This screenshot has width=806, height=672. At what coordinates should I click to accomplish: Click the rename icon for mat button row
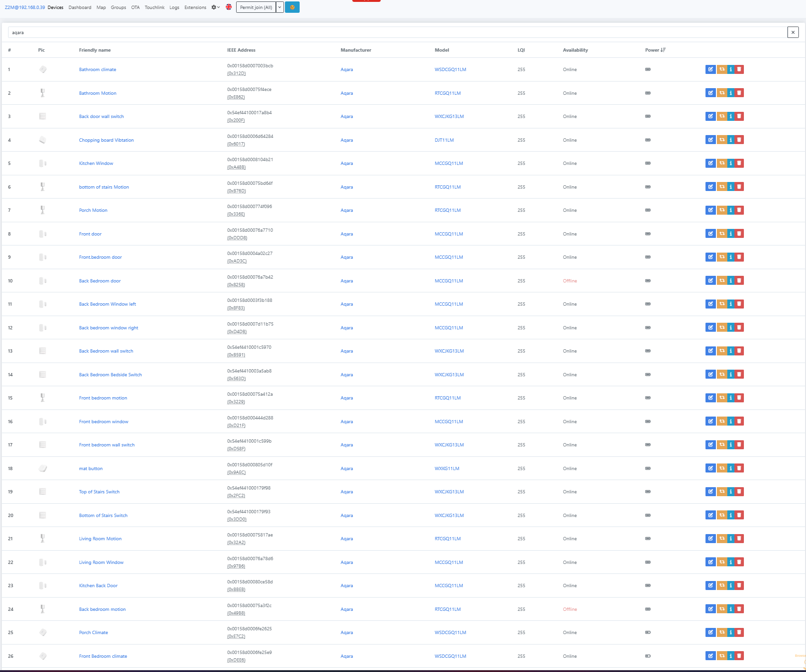(710, 468)
